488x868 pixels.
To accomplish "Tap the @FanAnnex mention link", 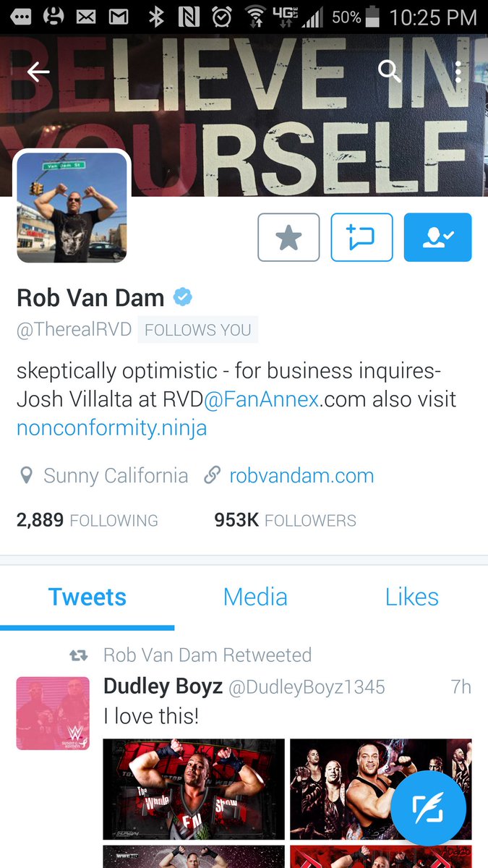I will coord(261,399).
